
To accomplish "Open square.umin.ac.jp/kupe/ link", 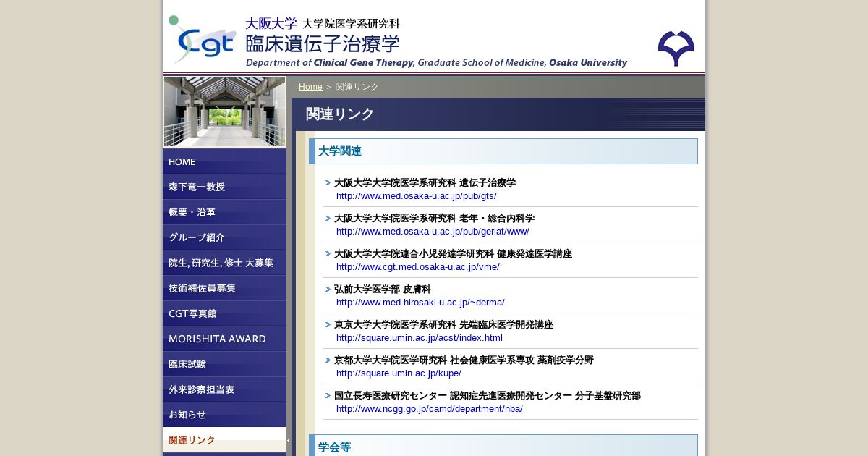I will (x=399, y=373).
